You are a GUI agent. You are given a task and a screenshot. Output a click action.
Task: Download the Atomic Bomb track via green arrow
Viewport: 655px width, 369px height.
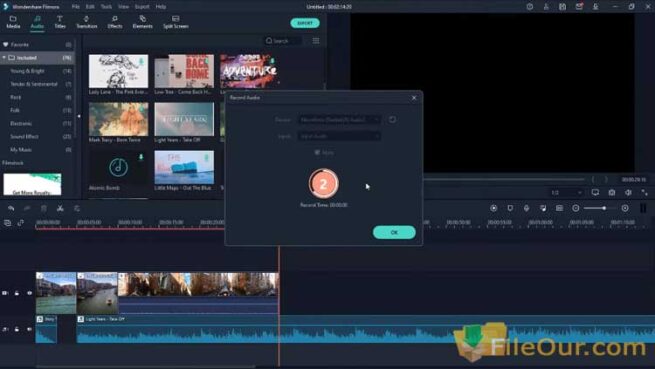pos(141,157)
